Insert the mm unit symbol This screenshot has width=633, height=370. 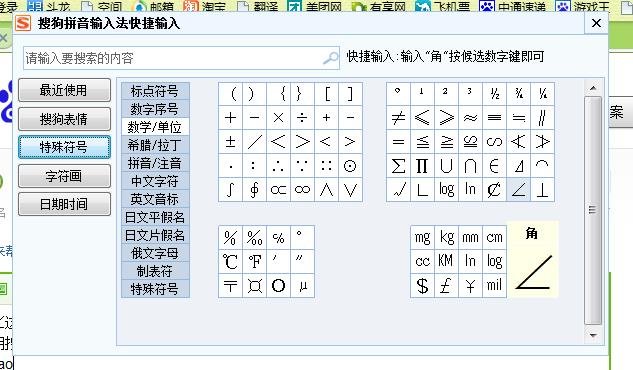470,238
